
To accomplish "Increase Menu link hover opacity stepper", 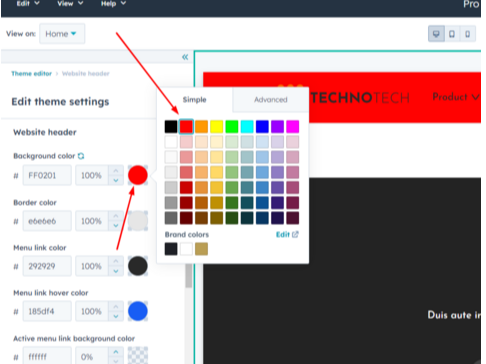I will 116,306.
